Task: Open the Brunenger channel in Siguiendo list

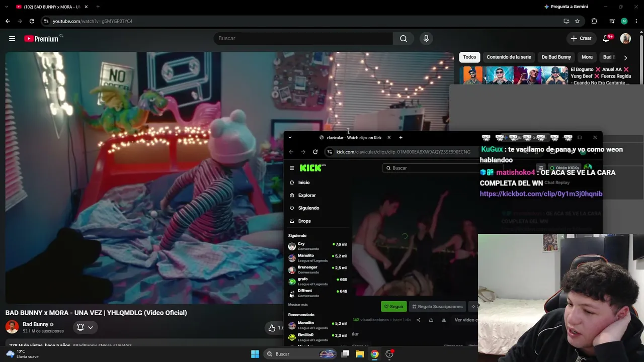Action: [x=317, y=269]
